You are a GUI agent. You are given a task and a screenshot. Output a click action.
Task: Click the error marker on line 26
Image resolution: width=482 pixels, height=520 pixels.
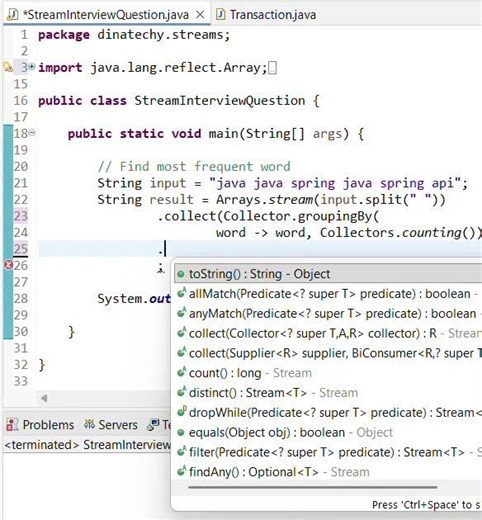(8, 265)
